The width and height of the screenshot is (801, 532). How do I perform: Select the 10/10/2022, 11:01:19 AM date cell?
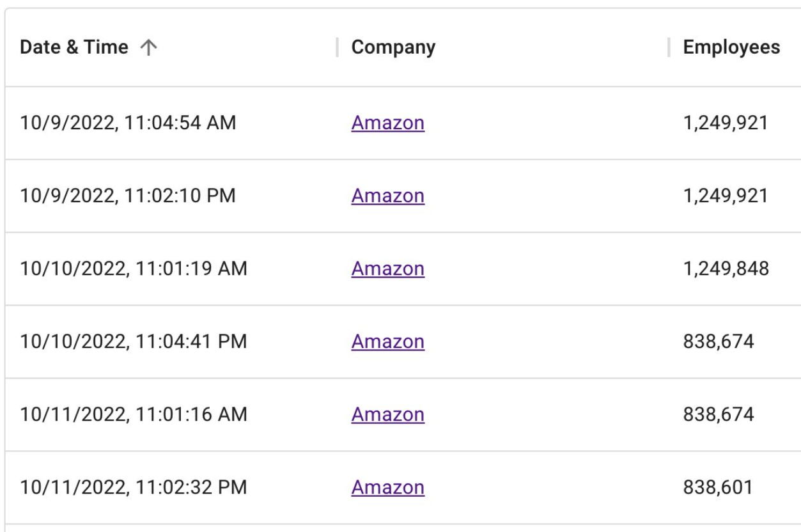click(x=133, y=269)
